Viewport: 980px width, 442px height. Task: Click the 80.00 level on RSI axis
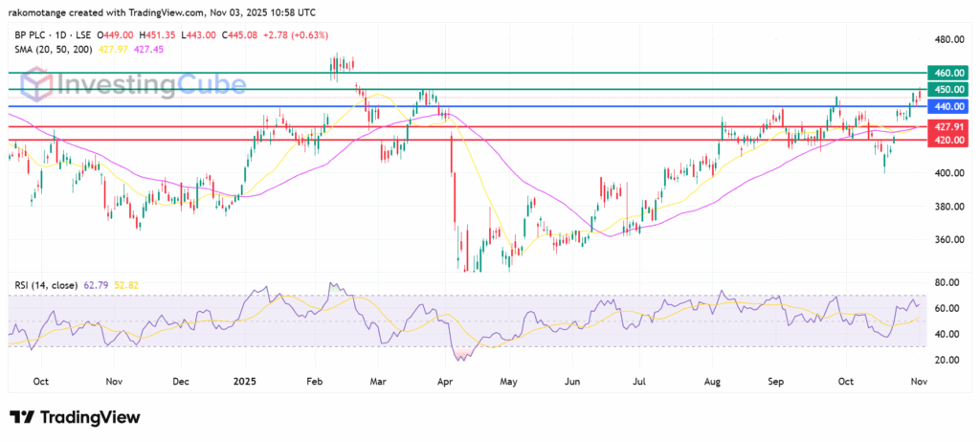point(947,283)
